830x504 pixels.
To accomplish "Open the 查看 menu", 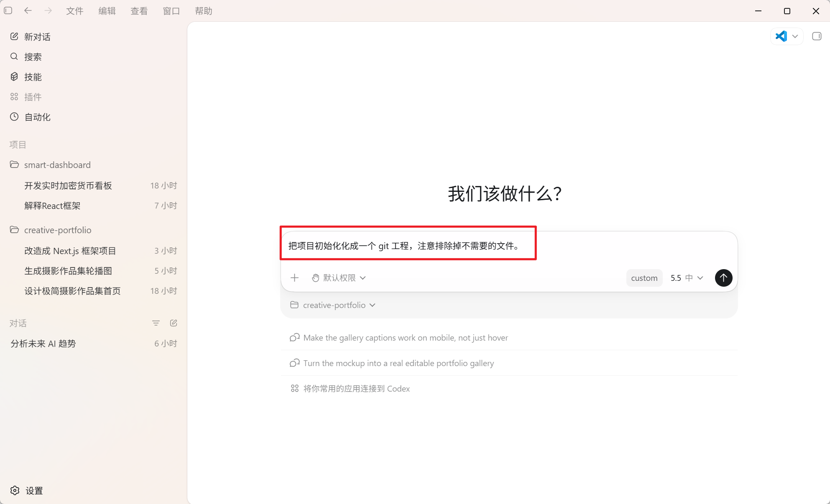I will coord(139,11).
